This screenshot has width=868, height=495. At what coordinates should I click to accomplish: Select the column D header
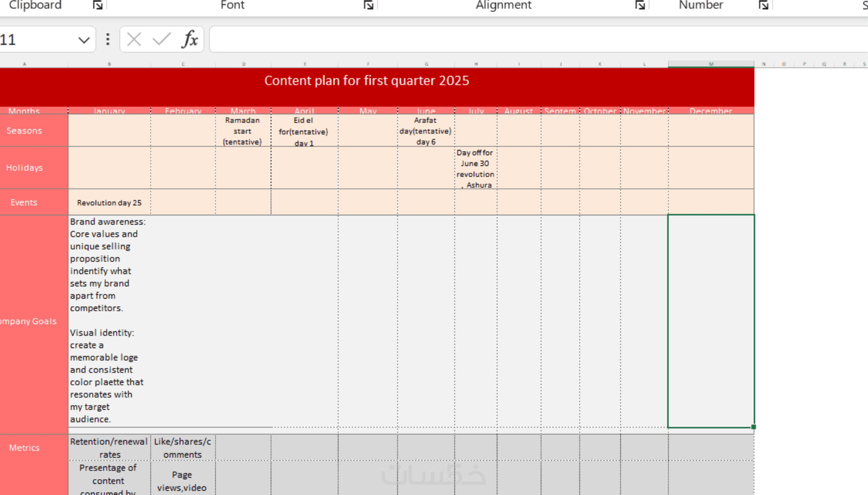click(x=244, y=64)
